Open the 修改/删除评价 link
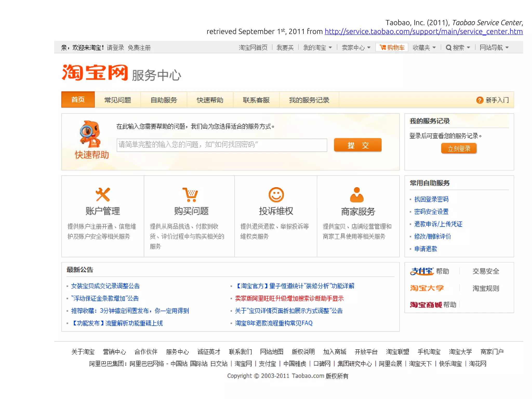 433,236
